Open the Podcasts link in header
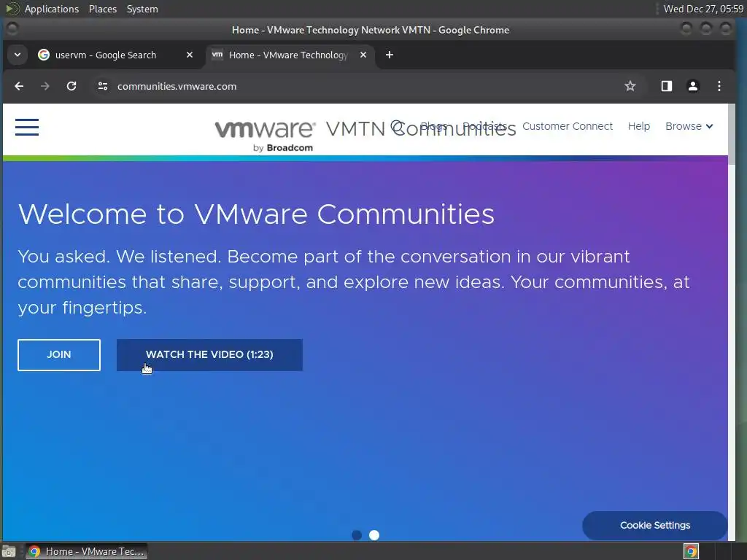 point(484,126)
